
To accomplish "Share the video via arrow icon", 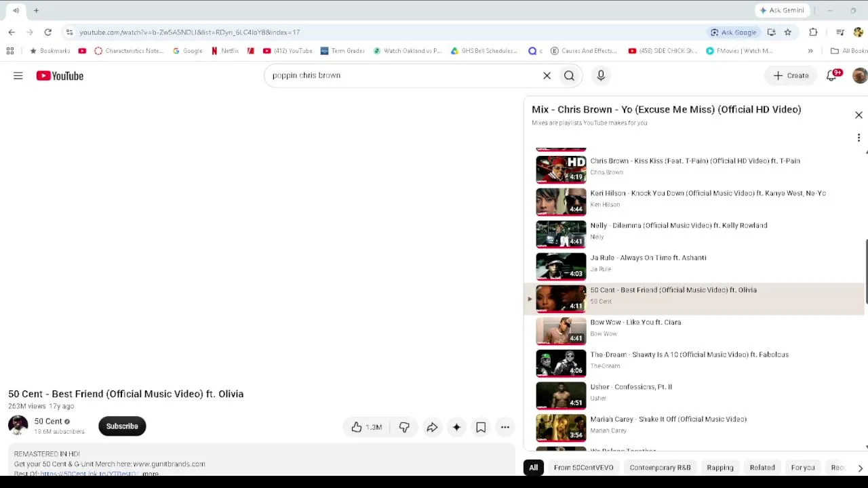I will pos(432,427).
